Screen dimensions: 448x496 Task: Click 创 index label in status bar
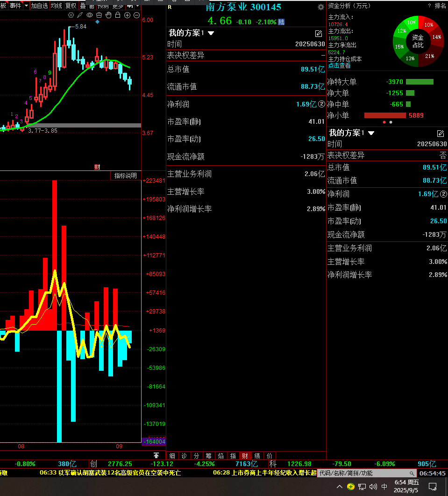pos(93,464)
